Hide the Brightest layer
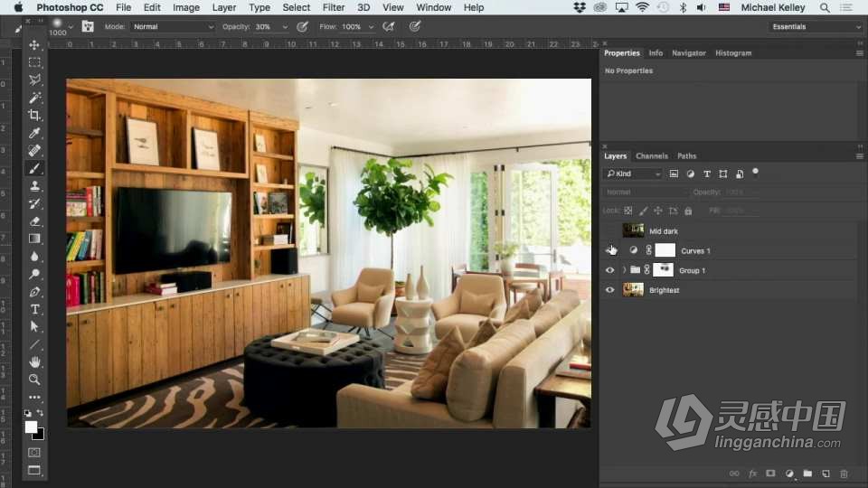 (x=610, y=290)
